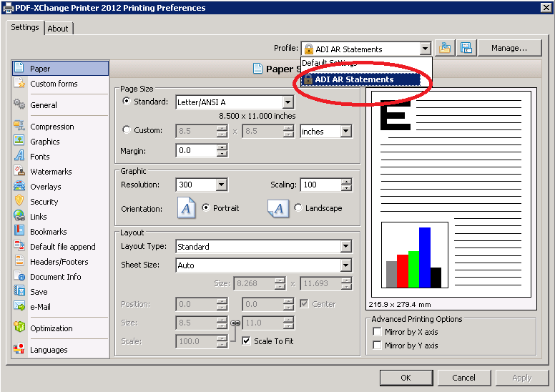Image resolution: width=555 pixels, height=392 pixels.
Task: Uncheck the Scale To Fit checkbox
Action: (246, 341)
